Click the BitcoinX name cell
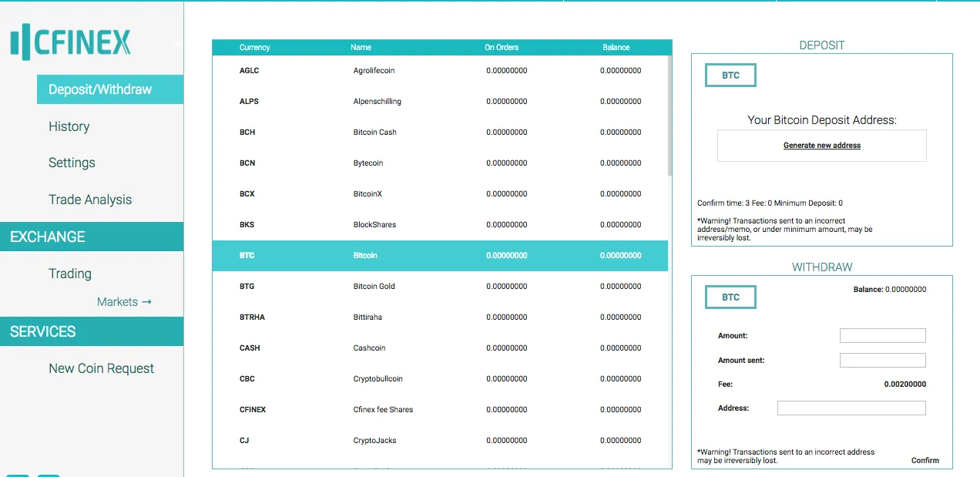Image resolution: width=980 pixels, height=477 pixels. [367, 194]
